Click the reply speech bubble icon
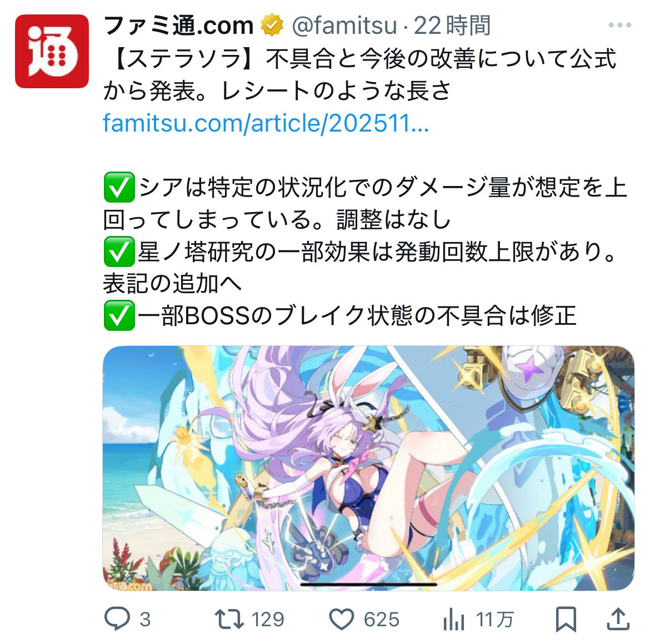 click(x=117, y=618)
